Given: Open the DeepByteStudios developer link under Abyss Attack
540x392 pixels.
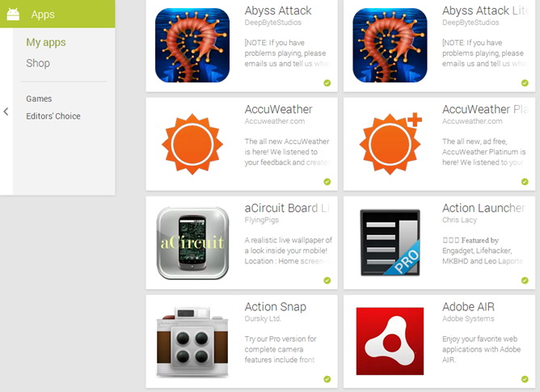Looking at the screenshot, I should pyautogui.click(x=272, y=23).
